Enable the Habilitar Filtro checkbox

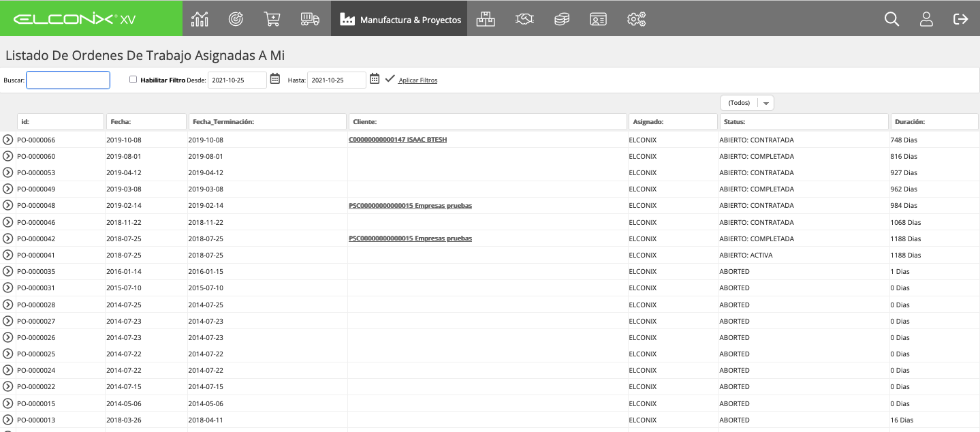(x=133, y=80)
